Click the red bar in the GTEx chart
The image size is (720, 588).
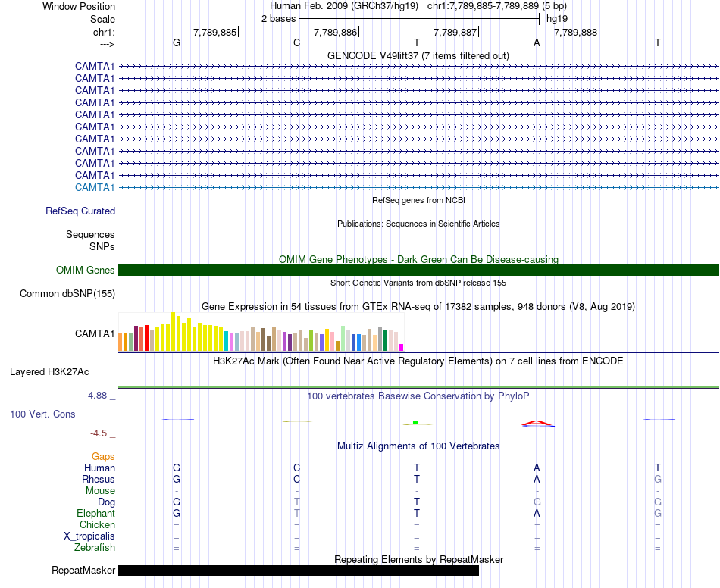point(146,338)
